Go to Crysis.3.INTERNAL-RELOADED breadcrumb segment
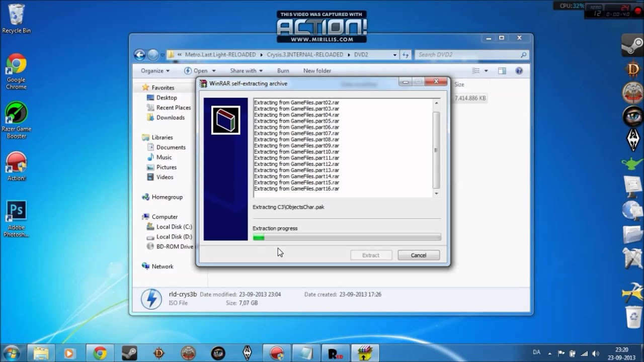 pos(305,55)
